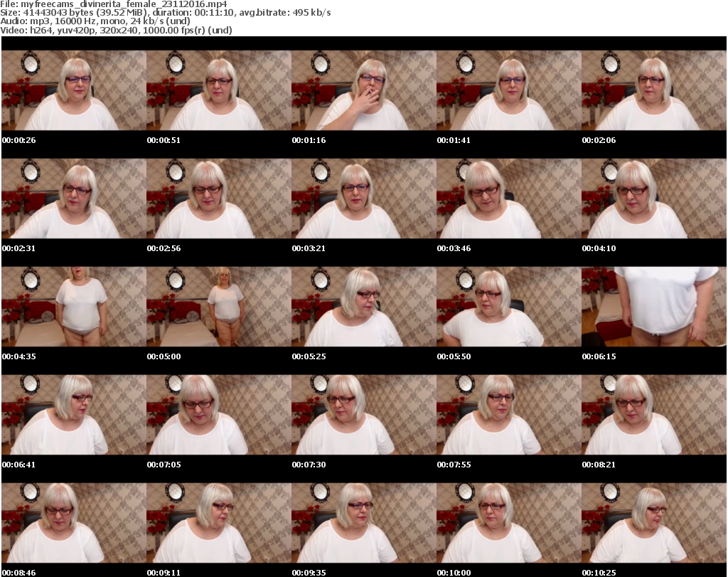Select the thumbnail frame timestamped 00:00:26
Viewport: 728px width, 577px height.
pyautogui.click(x=74, y=90)
